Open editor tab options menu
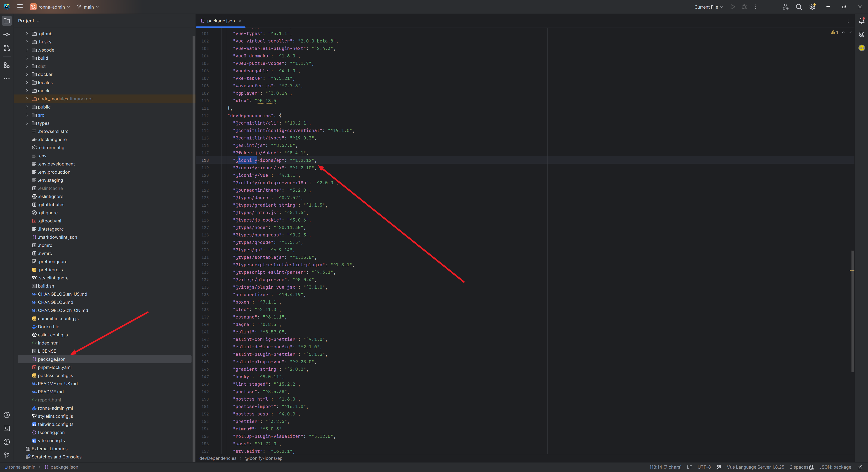 [x=848, y=21]
